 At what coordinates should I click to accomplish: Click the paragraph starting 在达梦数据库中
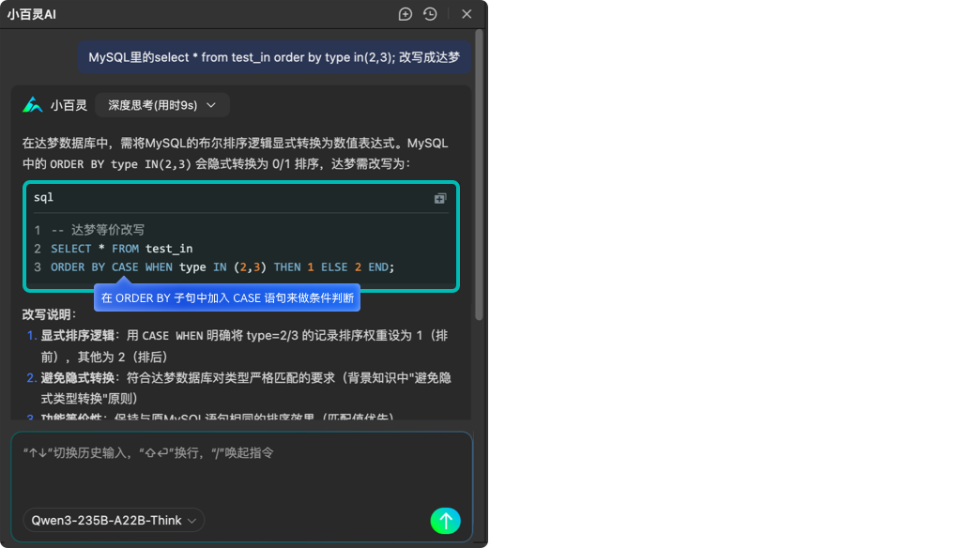[236, 154]
